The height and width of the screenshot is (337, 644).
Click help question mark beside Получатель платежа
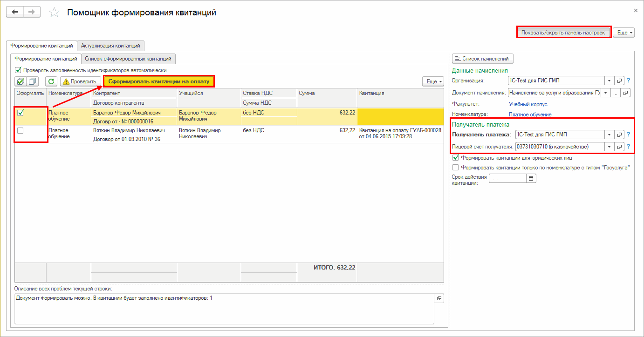(628, 135)
